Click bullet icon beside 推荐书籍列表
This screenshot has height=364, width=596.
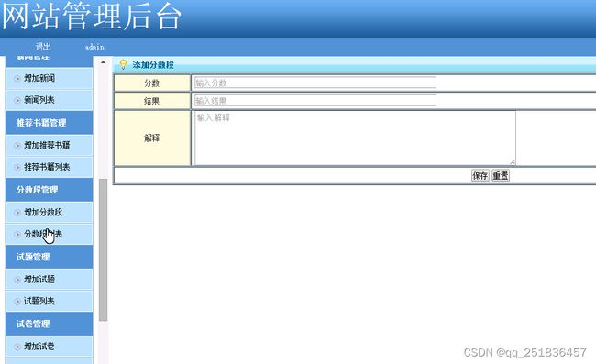pyautogui.click(x=17, y=167)
